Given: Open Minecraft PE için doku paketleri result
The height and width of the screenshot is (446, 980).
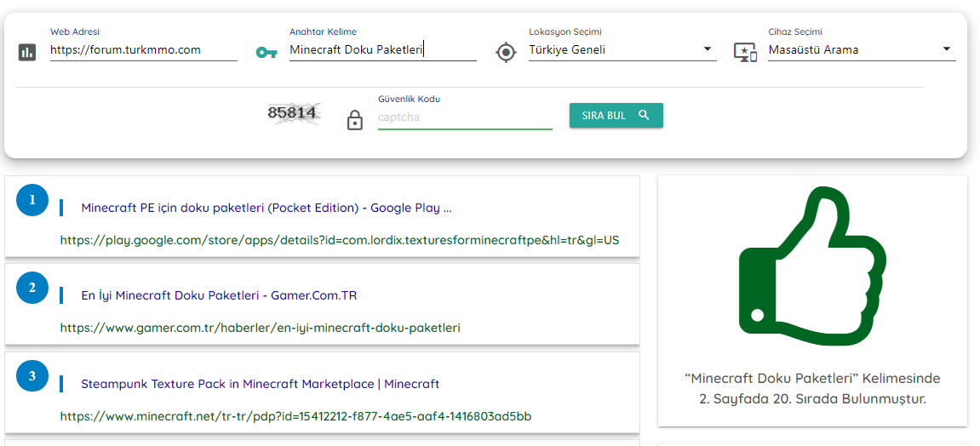Looking at the screenshot, I should point(266,208).
